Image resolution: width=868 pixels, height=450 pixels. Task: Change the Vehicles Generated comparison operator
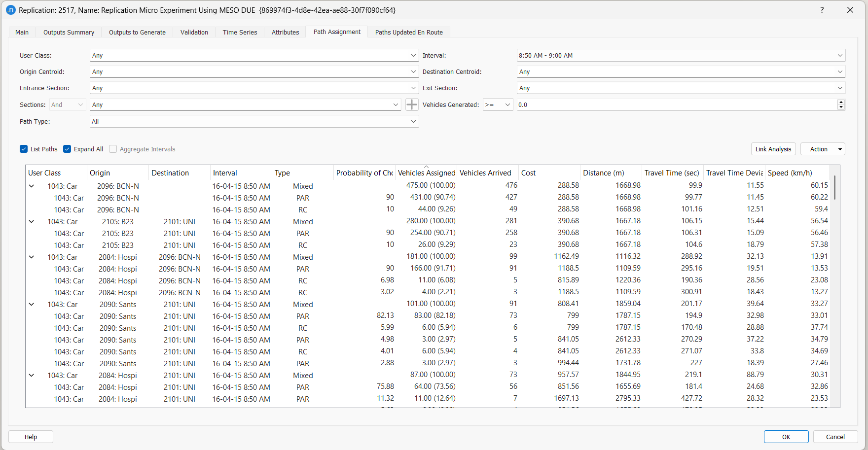point(498,104)
